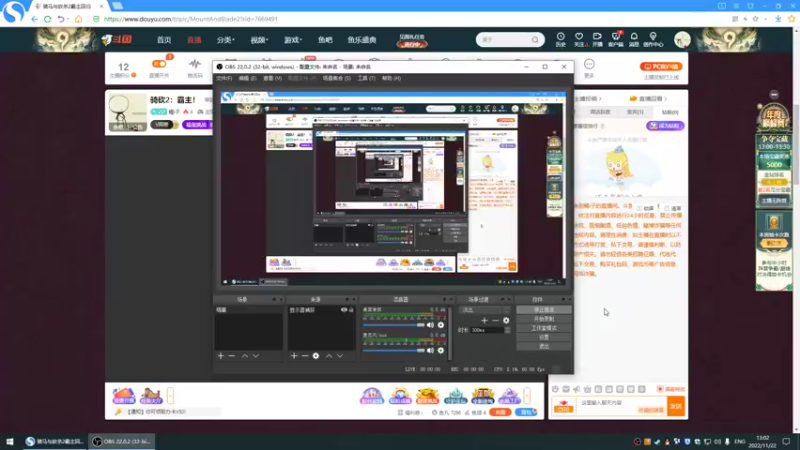
Task: Open Sources panel dock options arrow
Action: (x=347, y=299)
